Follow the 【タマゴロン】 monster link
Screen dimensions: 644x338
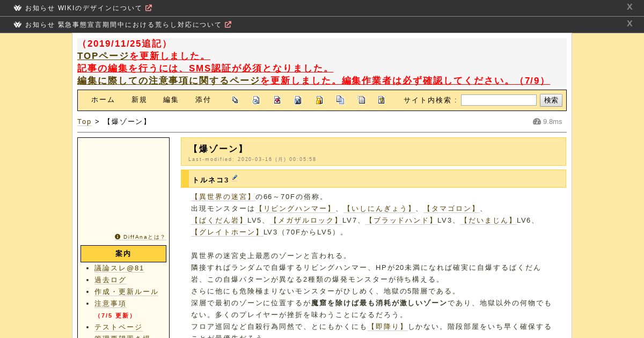click(451, 209)
